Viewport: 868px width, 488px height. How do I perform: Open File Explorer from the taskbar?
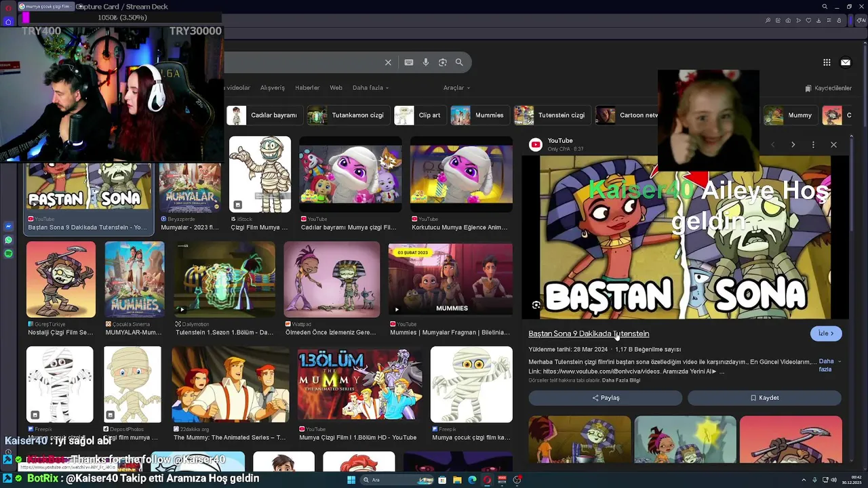click(457, 480)
